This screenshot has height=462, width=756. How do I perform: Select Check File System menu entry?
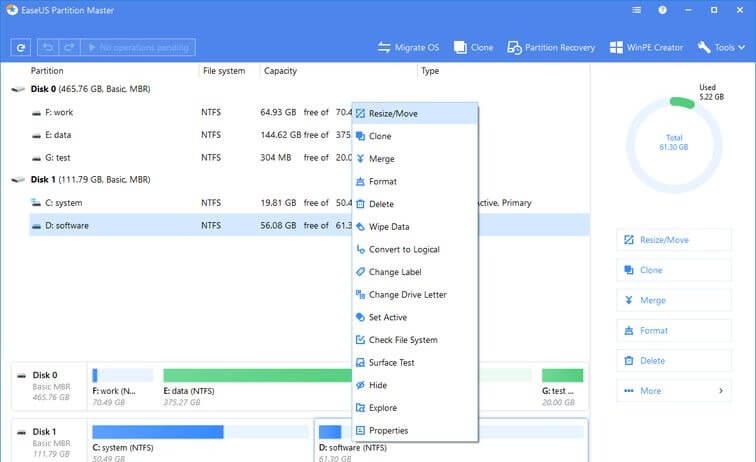[x=415, y=340]
